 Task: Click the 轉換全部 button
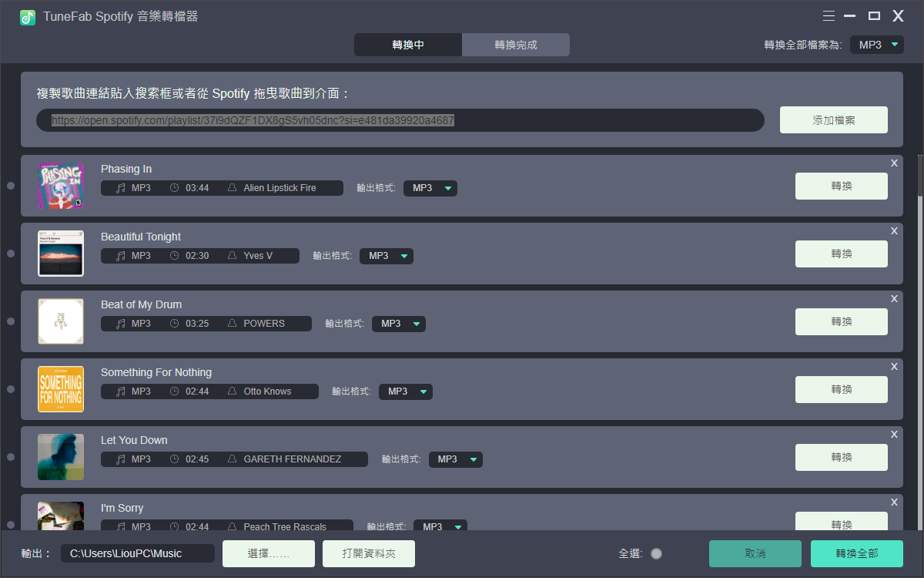click(x=856, y=553)
